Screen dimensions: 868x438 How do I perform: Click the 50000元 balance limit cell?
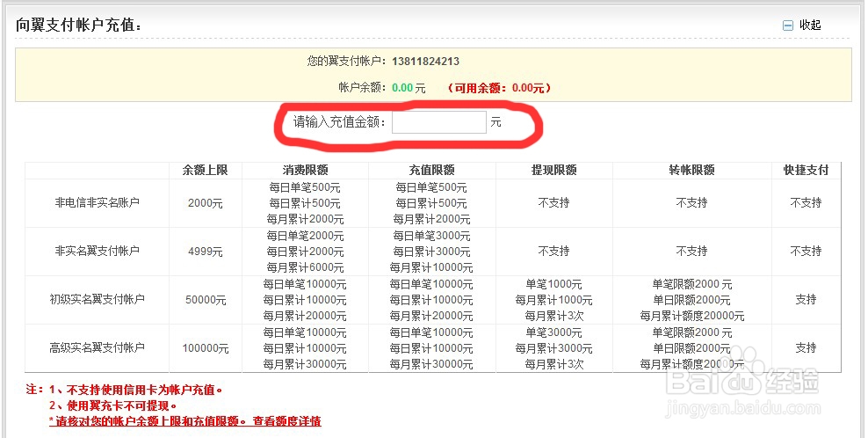pos(206,300)
